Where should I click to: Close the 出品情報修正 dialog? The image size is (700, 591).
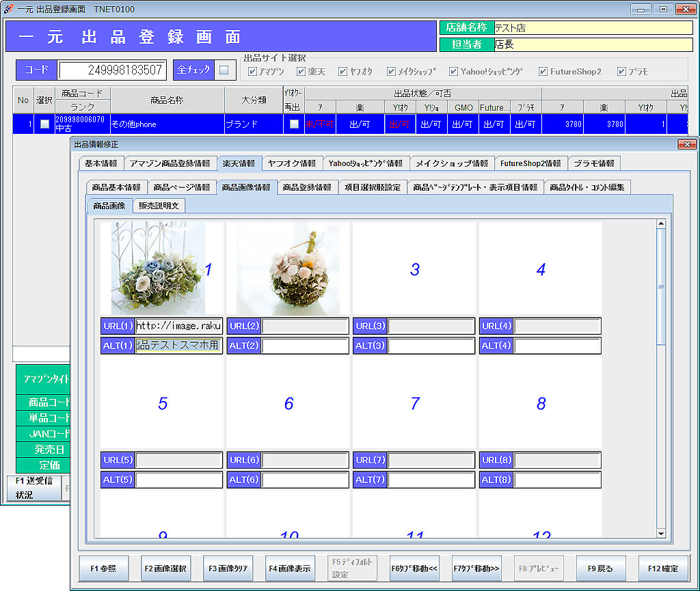(x=686, y=144)
